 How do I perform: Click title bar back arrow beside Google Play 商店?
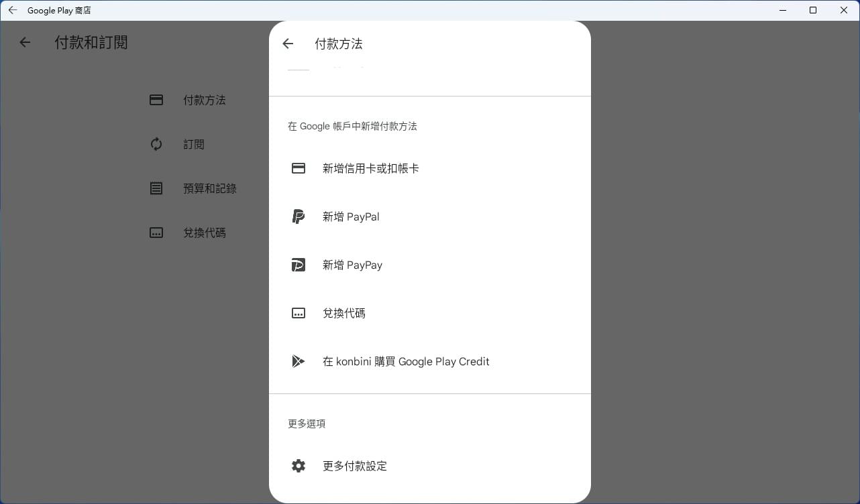click(13, 10)
